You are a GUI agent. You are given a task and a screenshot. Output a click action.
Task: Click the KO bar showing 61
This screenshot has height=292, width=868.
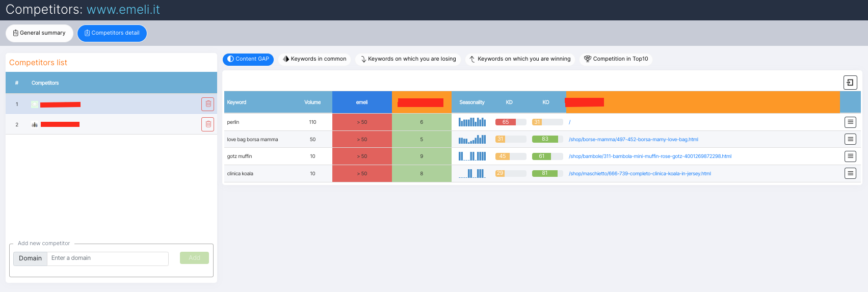(547, 156)
